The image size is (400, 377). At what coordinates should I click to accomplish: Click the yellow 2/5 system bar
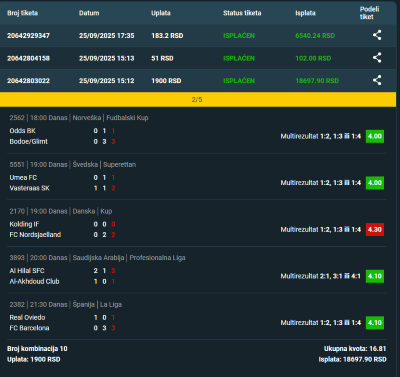pyautogui.click(x=198, y=99)
